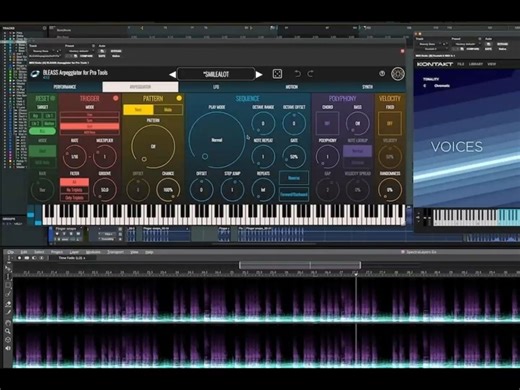
Task: Toggle the Pattern section power dot
Action: coord(179,98)
